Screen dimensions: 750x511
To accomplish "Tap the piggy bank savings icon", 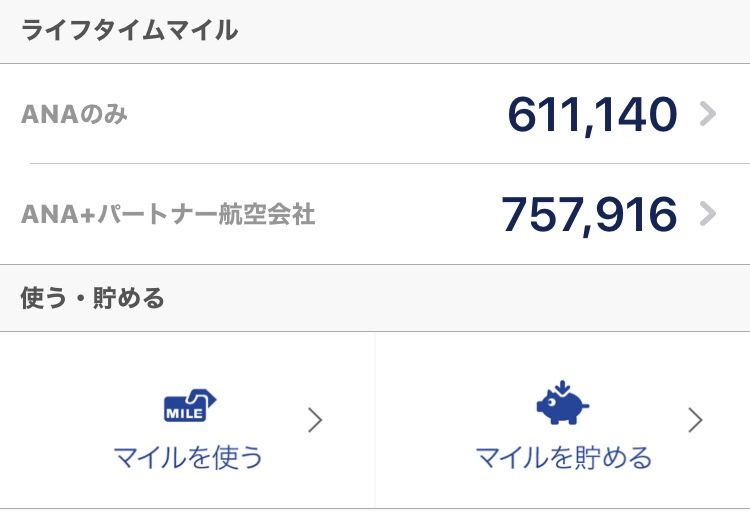I will point(562,403).
